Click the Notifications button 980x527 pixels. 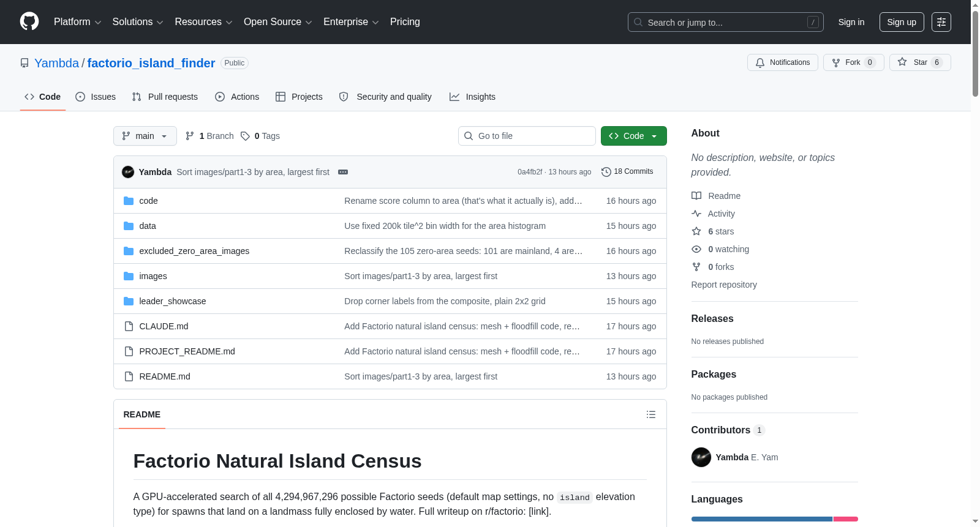(x=783, y=62)
